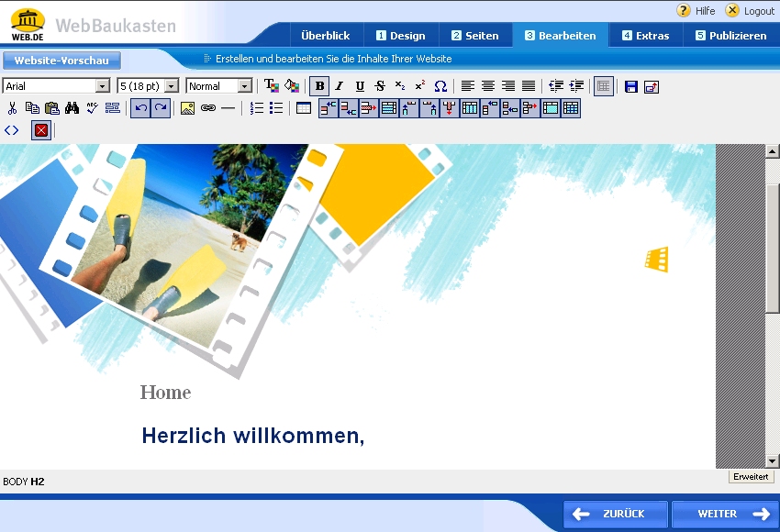Screen dimensions: 780x532
Task: Open the background fill color tool
Action: [292, 86]
